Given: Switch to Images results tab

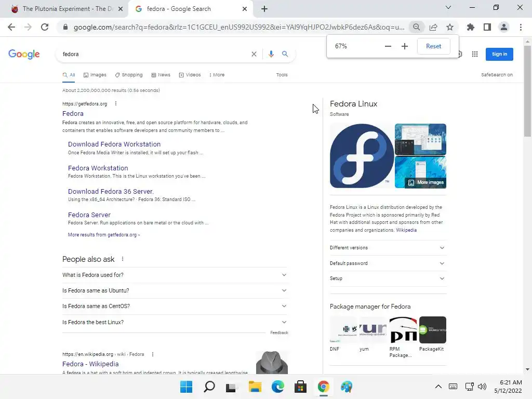Looking at the screenshot, I should pos(95,75).
